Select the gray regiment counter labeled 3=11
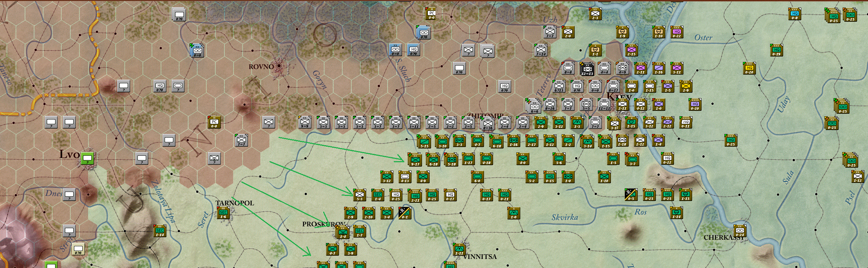Viewport: 868px width, 268px height. coord(414,122)
